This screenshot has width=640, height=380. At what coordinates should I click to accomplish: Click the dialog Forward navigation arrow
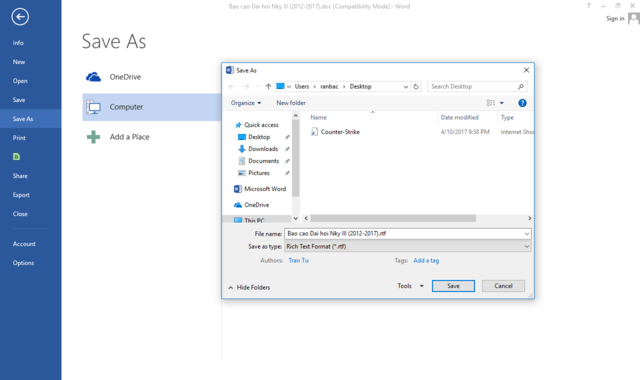(246, 87)
